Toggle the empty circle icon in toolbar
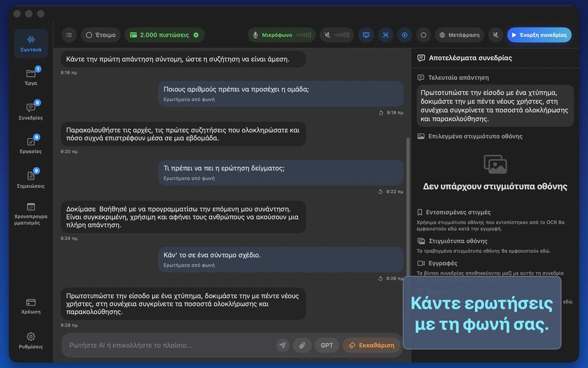The width and height of the screenshot is (588, 368). coord(423,35)
